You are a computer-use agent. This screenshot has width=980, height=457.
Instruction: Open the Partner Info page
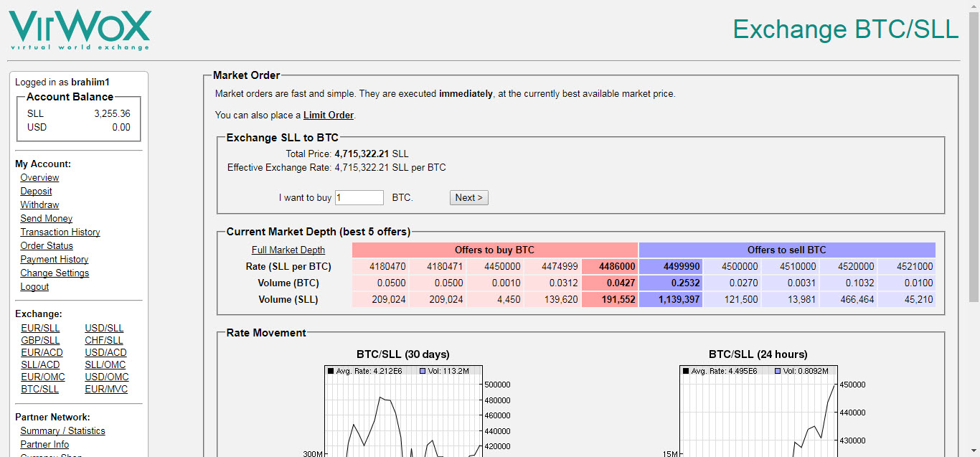click(x=44, y=445)
